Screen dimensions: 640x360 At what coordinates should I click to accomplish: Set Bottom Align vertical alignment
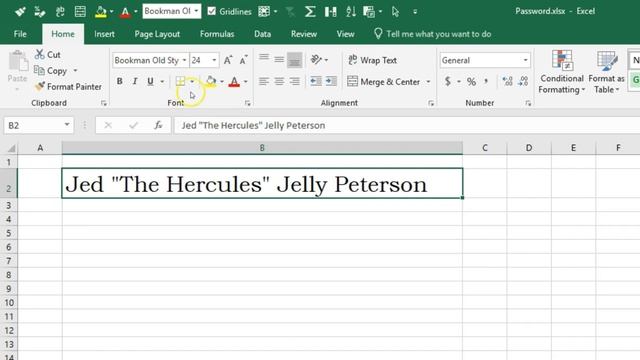(295, 60)
